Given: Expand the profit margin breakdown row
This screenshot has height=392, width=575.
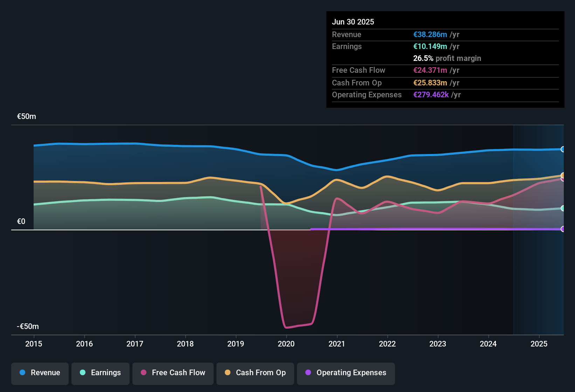Looking at the screenshot, I should [x=447, y=58].
